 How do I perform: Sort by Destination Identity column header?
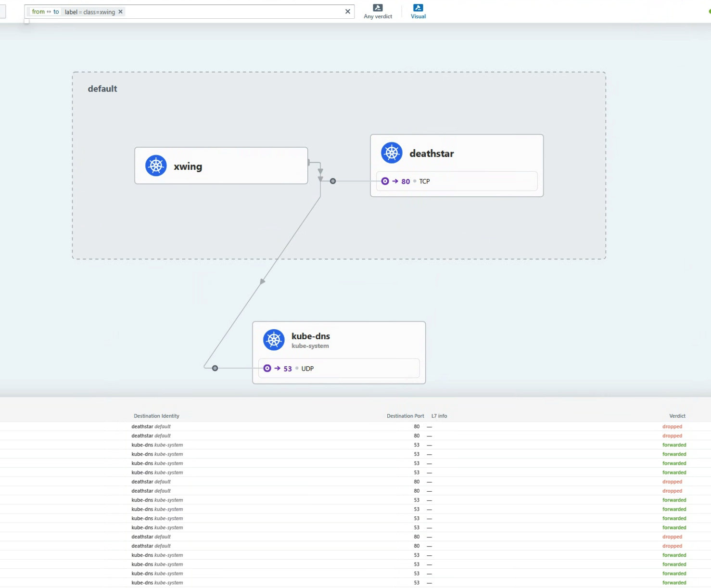(156, 416)
